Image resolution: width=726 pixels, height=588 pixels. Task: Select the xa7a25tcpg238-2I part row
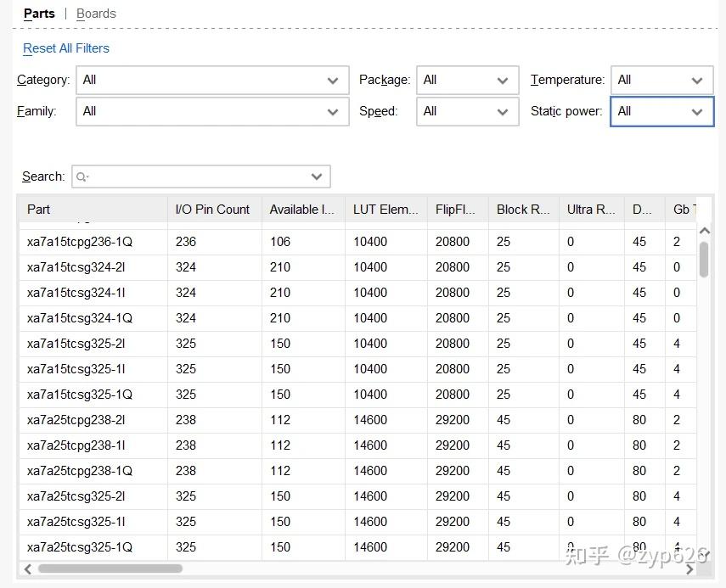click(357, 420)
